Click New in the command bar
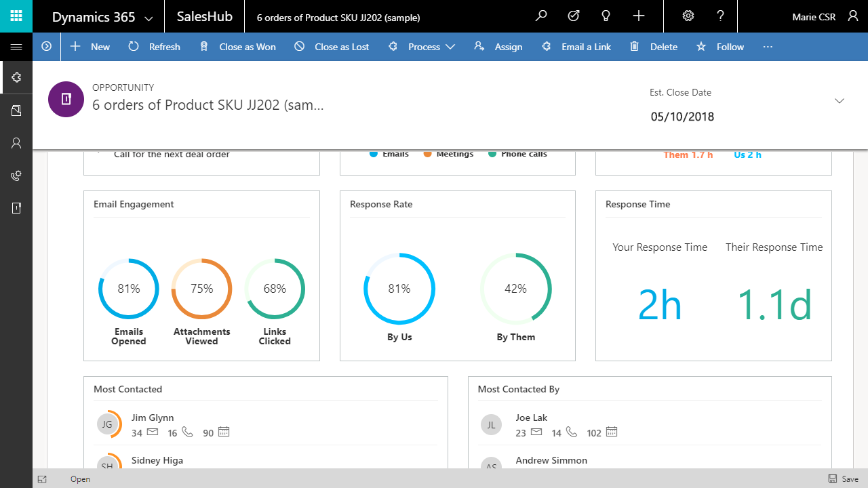This screenshot has width=868, height=488. pos(90,47)
